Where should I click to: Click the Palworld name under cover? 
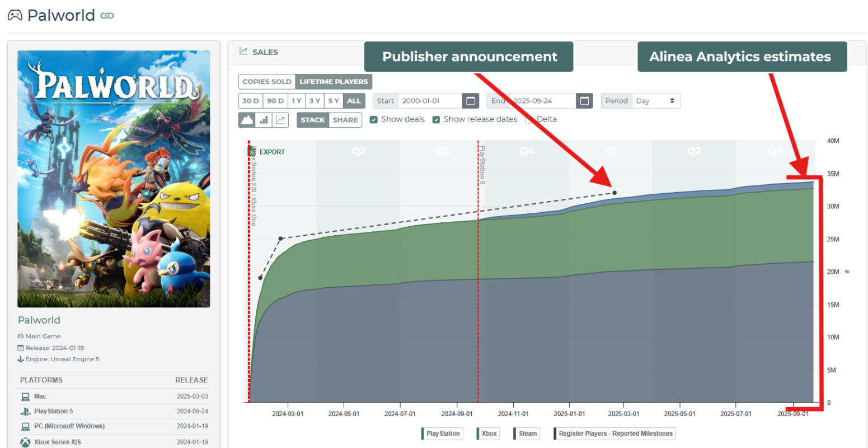tap(39, 320)
